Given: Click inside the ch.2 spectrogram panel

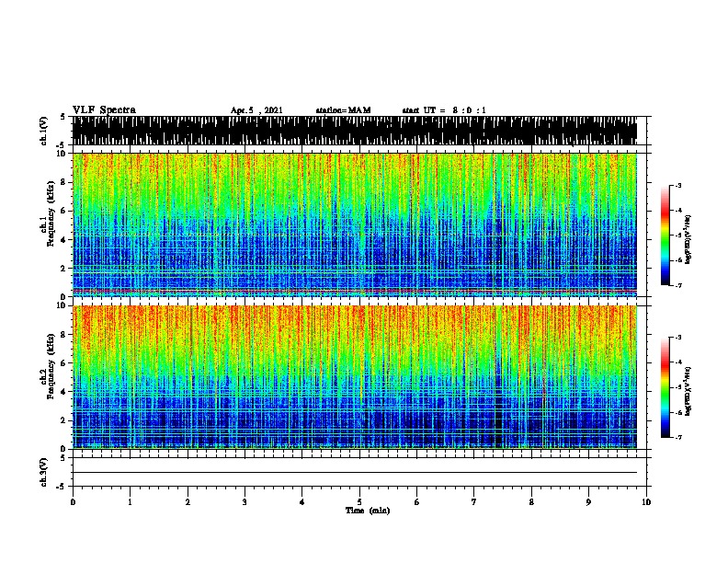Looking at the screenshot, I should (355, 377).
